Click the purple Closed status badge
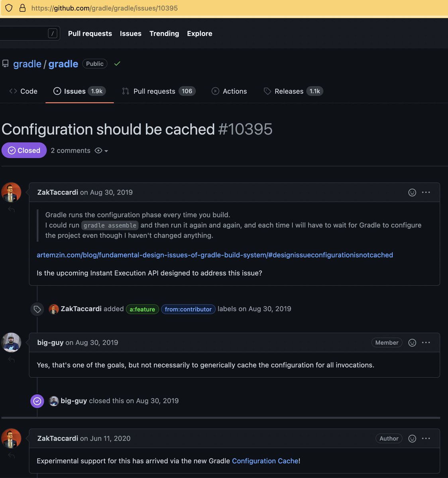The image size is (448, 478). (x=24, y=150)
